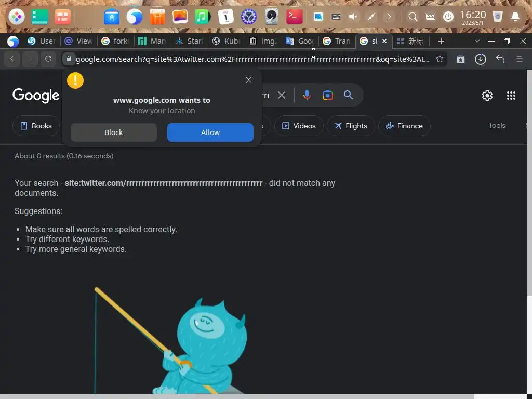Image resolution: width=532 pixels, height=399 pixels.
Task: Click the keyboard layout icon near power
Action: [431, 17]
